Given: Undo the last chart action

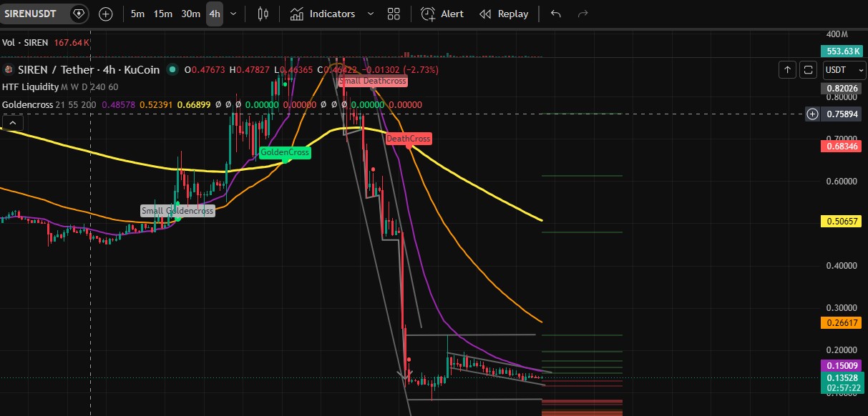Looking at the screenshot, I should click(x=556, y=14).
